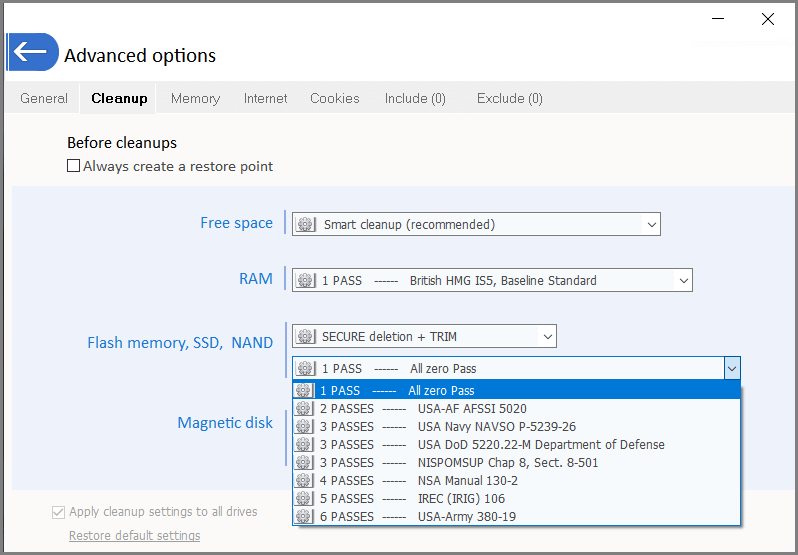Toggle Apply cleanup settings to all drives

click(59, 512)
